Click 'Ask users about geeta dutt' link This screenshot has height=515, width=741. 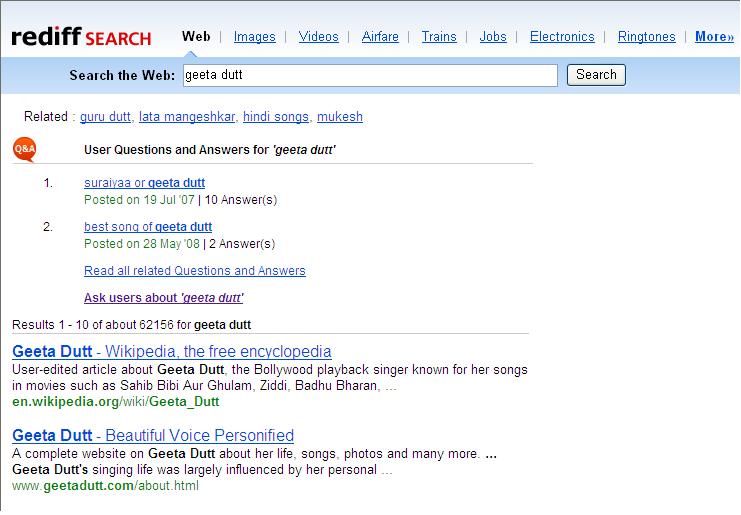[164, 298]
